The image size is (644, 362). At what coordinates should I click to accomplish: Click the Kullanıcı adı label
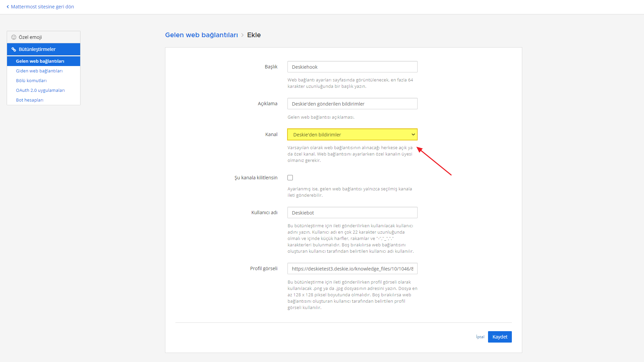point(264,213)
